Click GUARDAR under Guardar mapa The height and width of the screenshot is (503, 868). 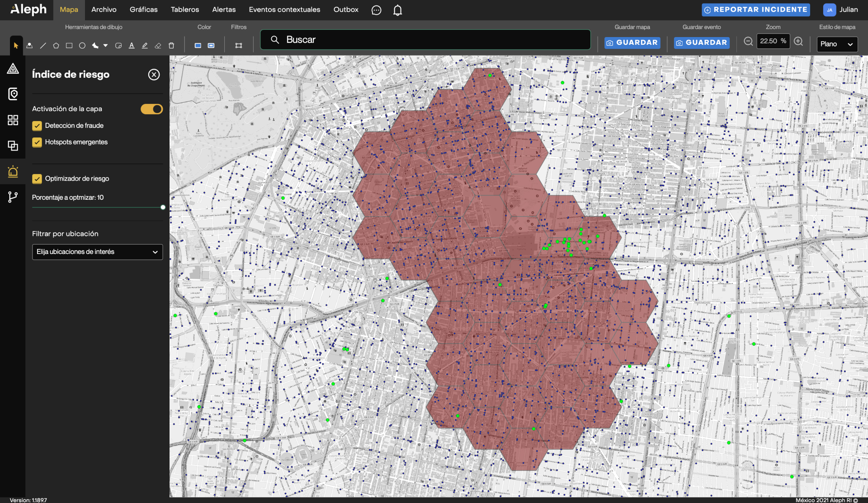click(x=632, y=43)
